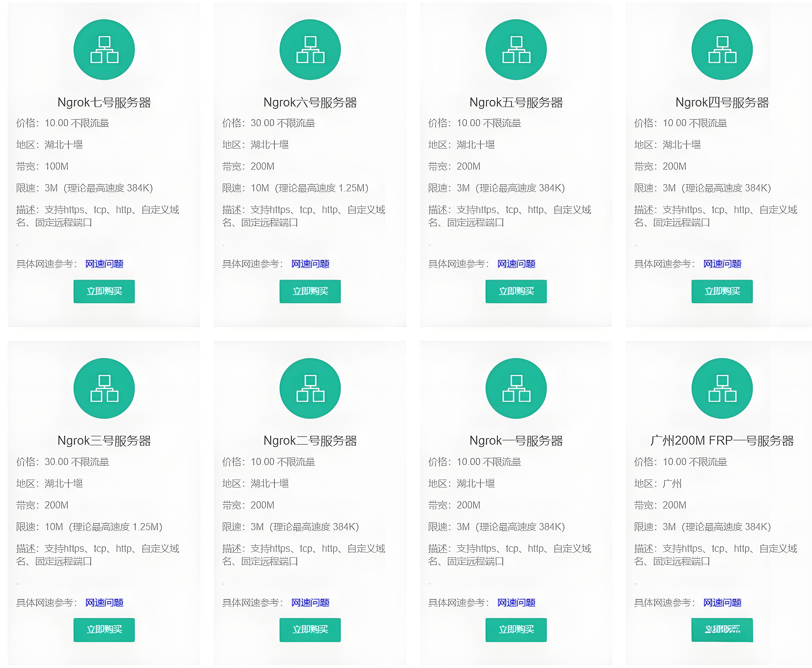Buy Ngrok六号服务器 with 立即购买 button

click(x=310, y=291)
